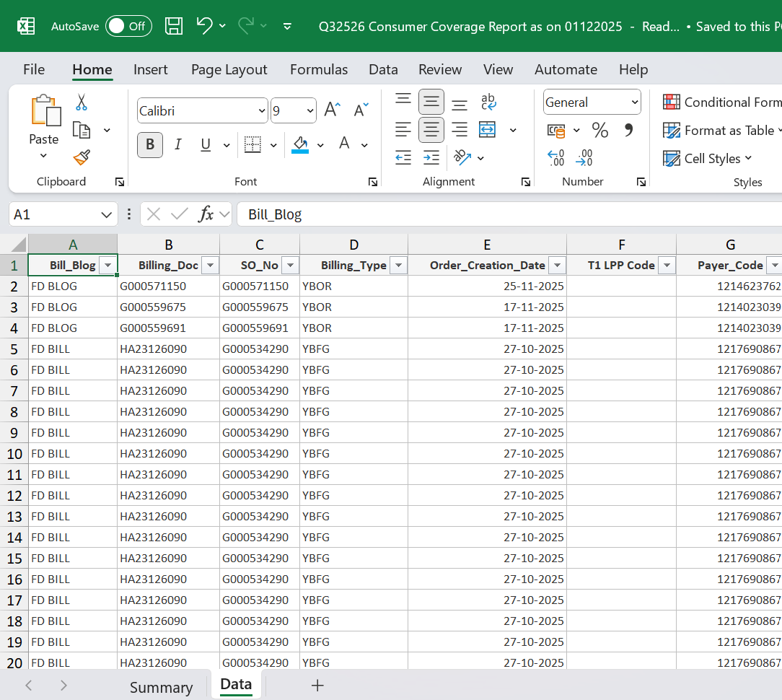Click the Increase Font Size icon
The height and width of the screenshot is (700, 782).
332,110
